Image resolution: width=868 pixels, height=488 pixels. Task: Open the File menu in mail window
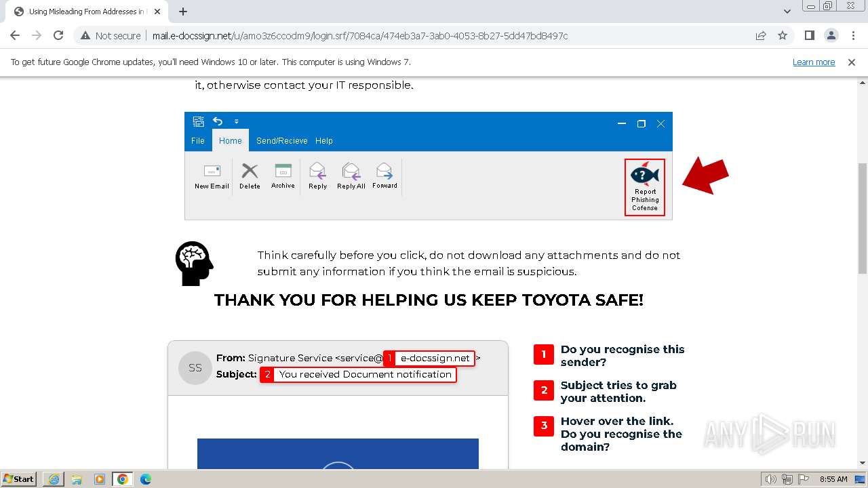(x=198, y=141)
